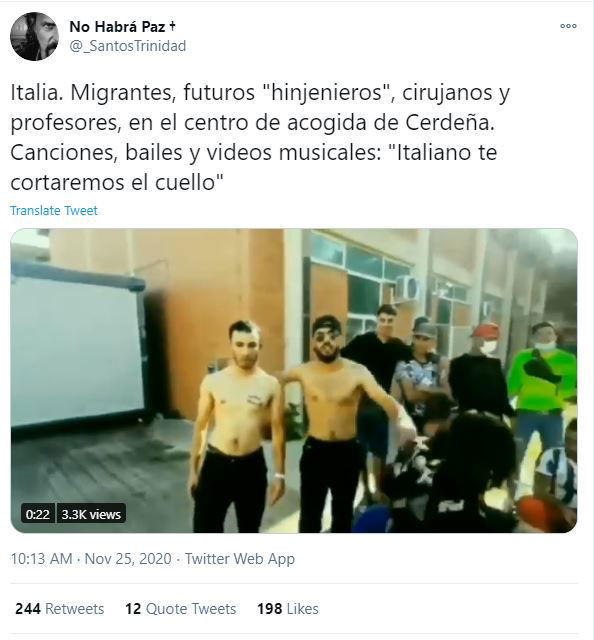594x640 pixels.
Task: Click the white screen in the video
Action: click(78, 349)
